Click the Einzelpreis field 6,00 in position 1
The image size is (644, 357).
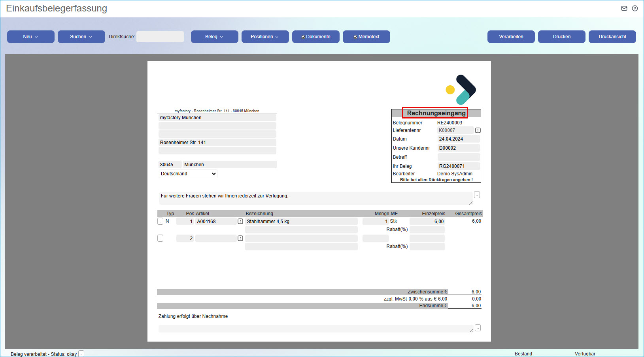[427, 222]
